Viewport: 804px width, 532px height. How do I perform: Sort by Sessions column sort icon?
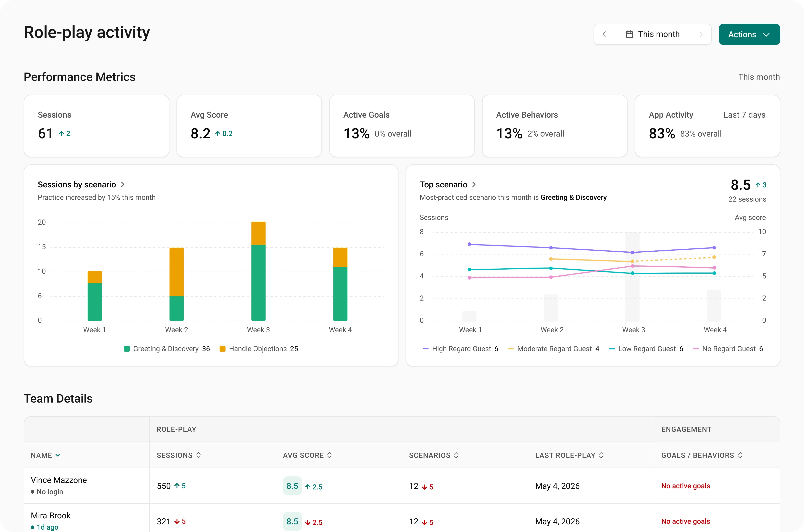pos(198,455)
